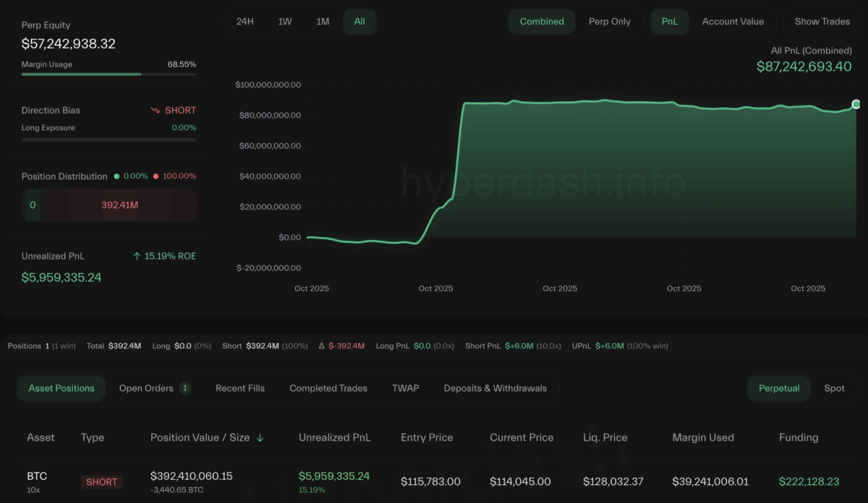
Task: Click the Margin Usage progress bar
Action: point(109,74)
